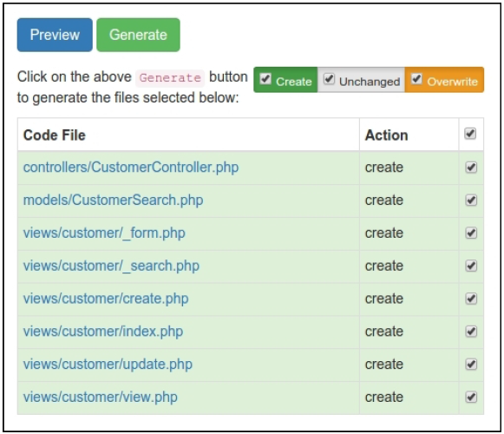Uncheck the view.php row checkbox

coord(471,397)
